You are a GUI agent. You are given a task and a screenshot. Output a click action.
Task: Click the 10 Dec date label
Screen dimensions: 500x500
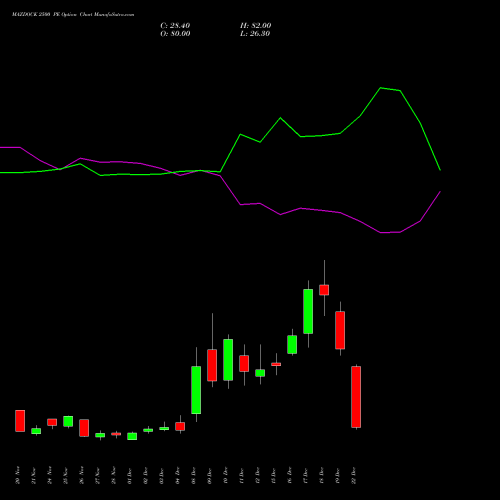click(x=226, y=475)
